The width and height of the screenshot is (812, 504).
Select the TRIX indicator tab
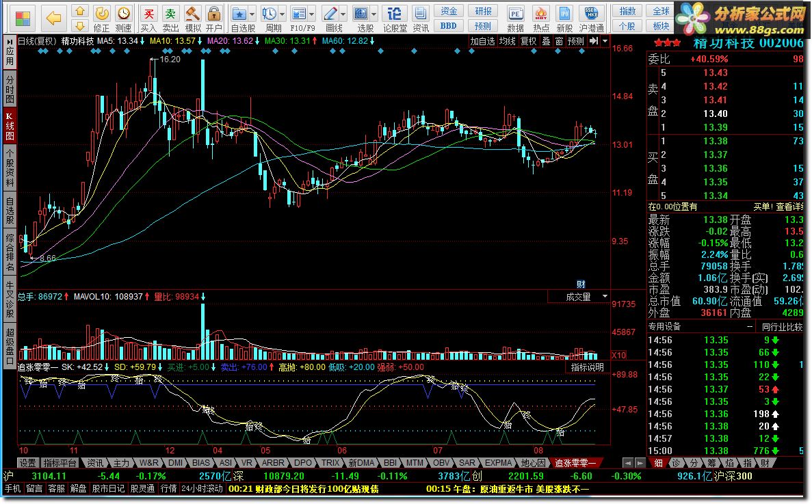pos(330,462)
